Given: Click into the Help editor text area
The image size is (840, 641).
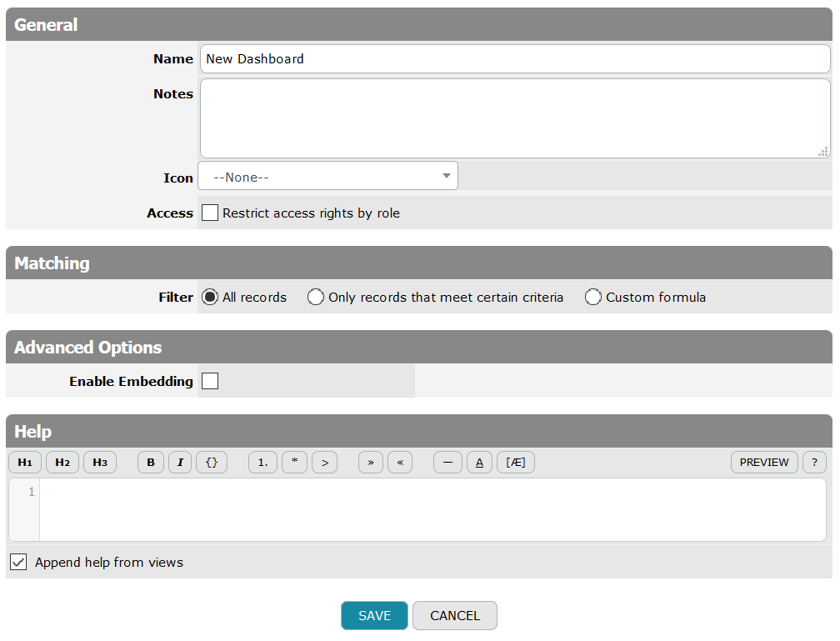Looking at the screenshot, I should tap(432, 509).
